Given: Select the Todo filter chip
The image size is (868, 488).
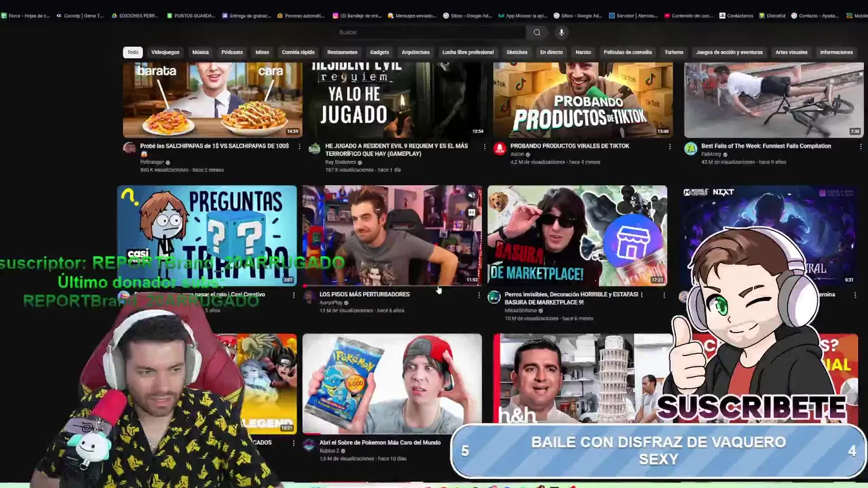Looking at the screenshot, I should (133, 52).
